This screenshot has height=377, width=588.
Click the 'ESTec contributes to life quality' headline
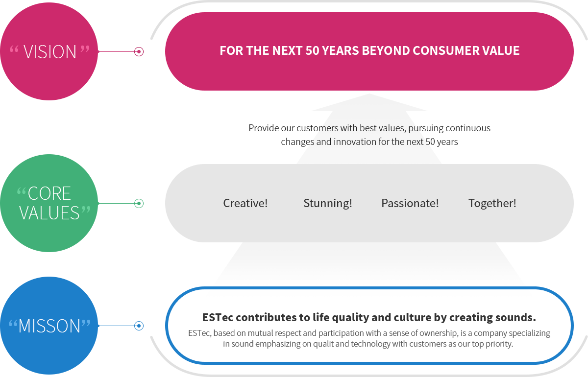click(369, 317)
